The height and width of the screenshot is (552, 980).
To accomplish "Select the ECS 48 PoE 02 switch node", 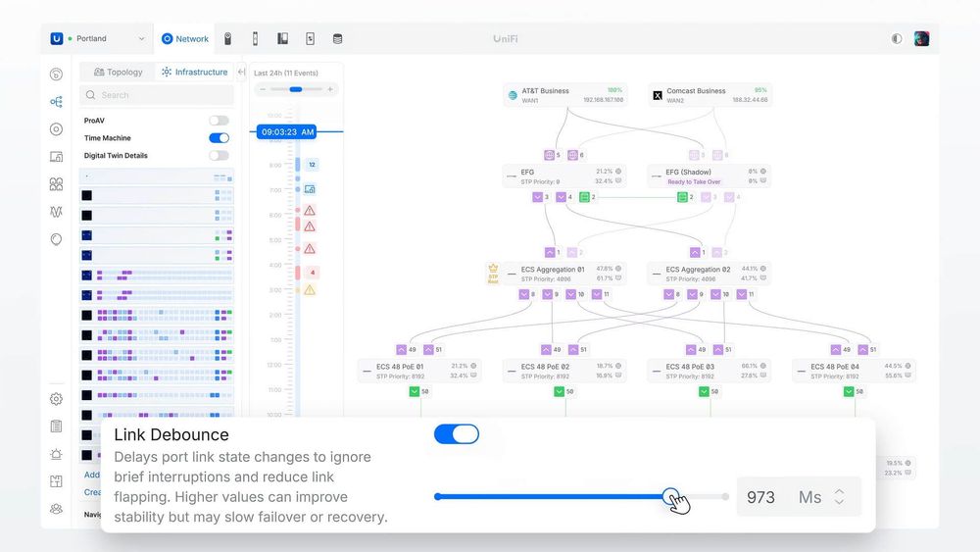I will pyautogui.click(x=565, y=371).
